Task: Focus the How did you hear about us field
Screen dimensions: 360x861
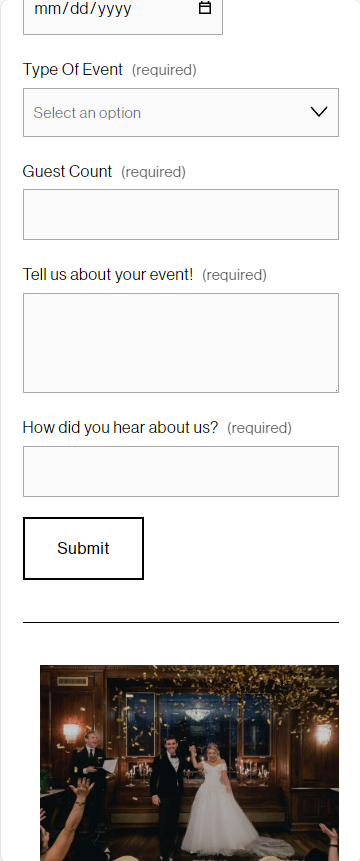Action: click(x=181, y=472)
